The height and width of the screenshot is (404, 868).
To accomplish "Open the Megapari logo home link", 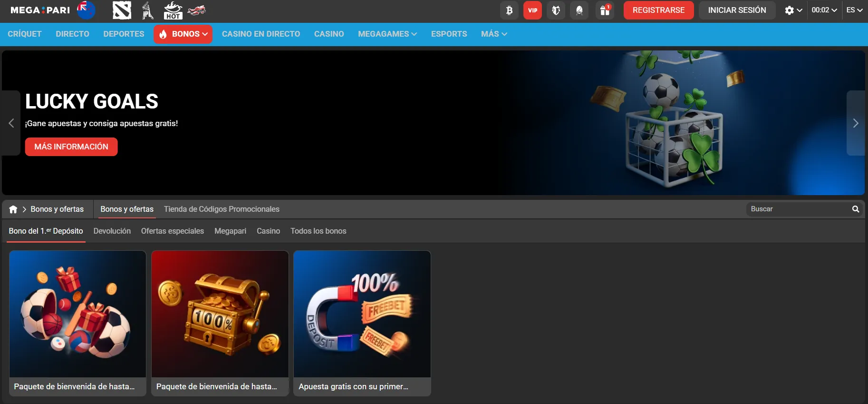I will tap(40, 10).
